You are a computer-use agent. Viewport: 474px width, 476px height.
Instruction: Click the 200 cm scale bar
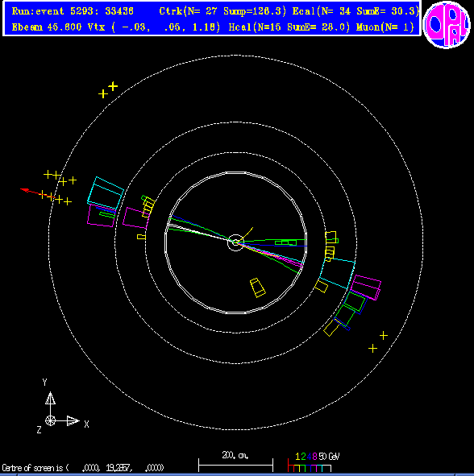click(235, 465)
